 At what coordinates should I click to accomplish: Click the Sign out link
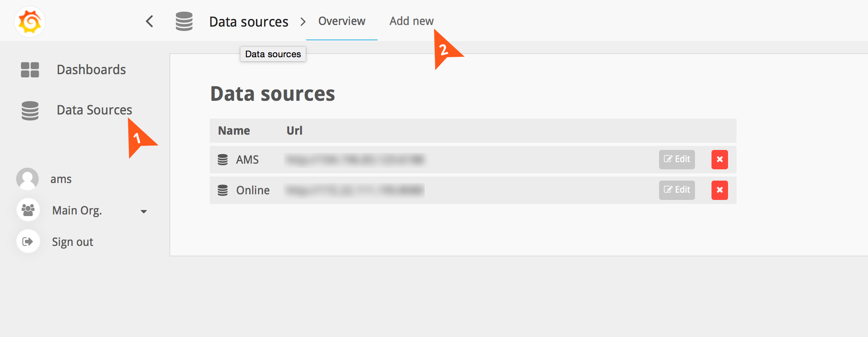[73, 242]
